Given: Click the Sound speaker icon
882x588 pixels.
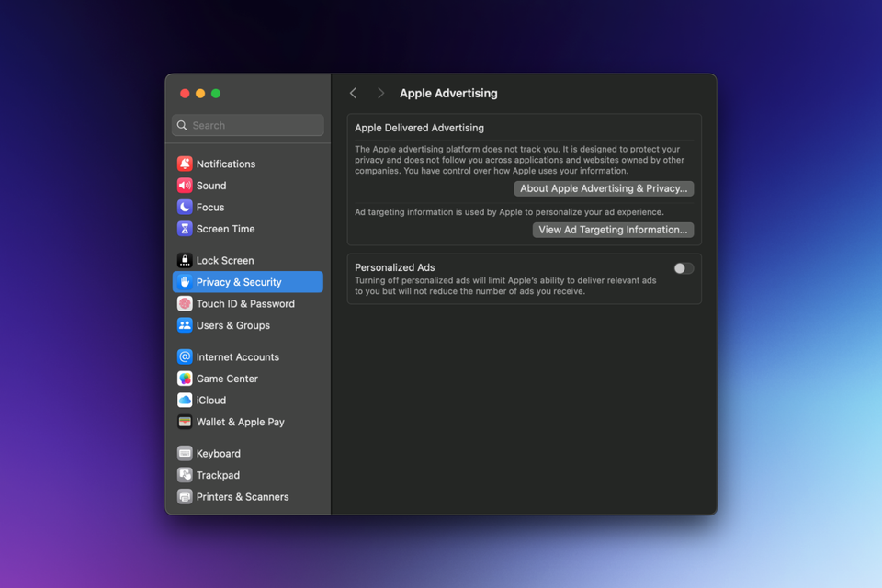Looking at the screenshot, I should coord(185,186).
